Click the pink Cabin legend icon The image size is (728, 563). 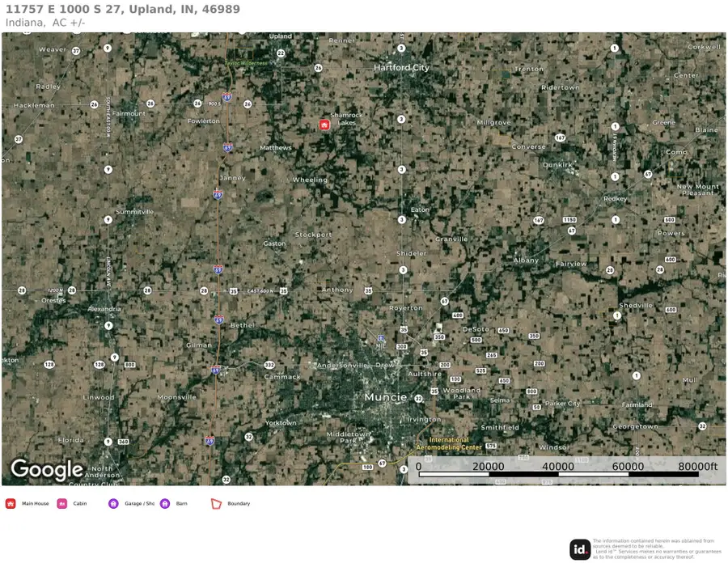(x=62, y=503)
